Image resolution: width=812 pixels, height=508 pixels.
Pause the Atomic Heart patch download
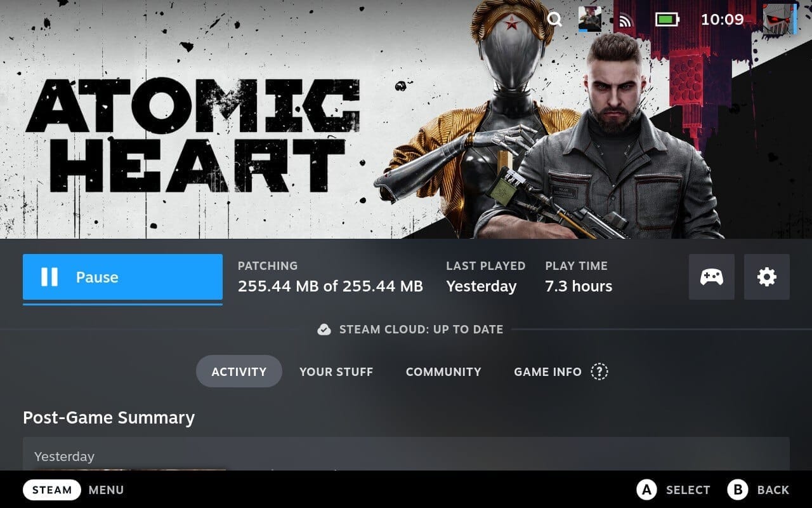(x=122, y=277)
